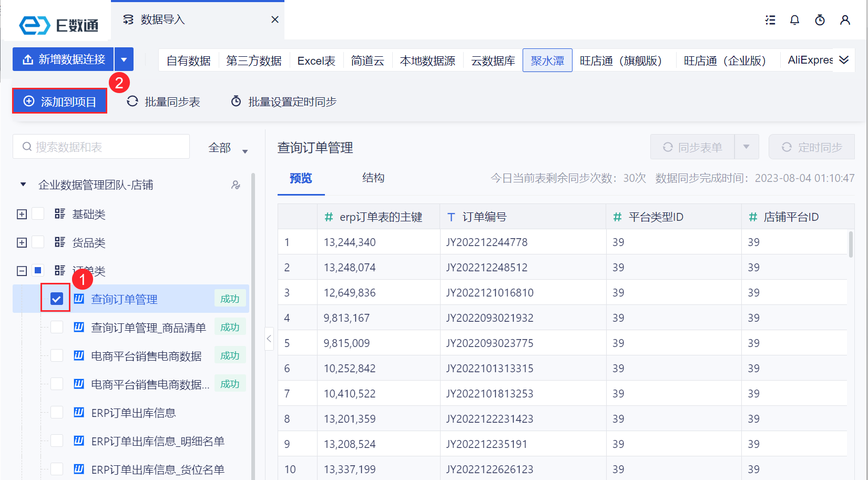Click 批量设置定时同步 clock icon

coord(236,101)
